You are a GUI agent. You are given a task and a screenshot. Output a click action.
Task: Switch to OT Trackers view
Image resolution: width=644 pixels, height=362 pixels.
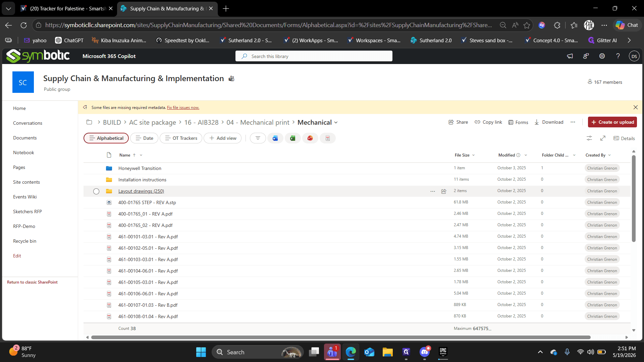181,138
